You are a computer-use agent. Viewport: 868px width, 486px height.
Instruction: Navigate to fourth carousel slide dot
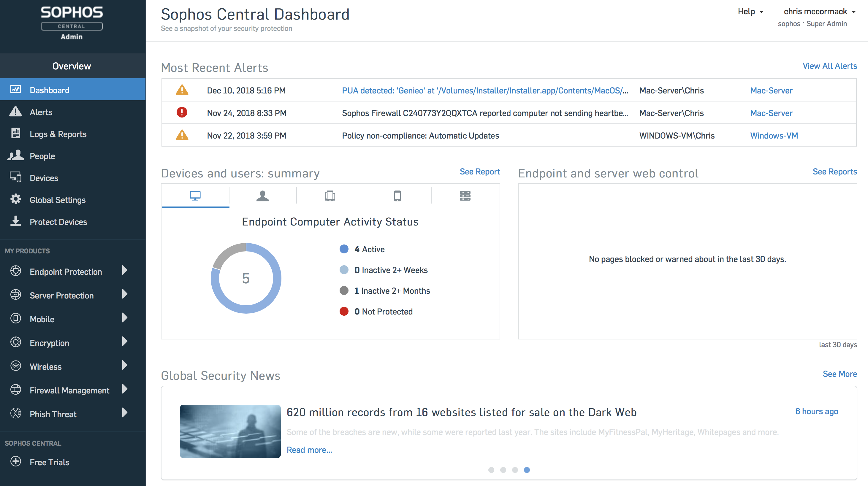tap(526, 469)
